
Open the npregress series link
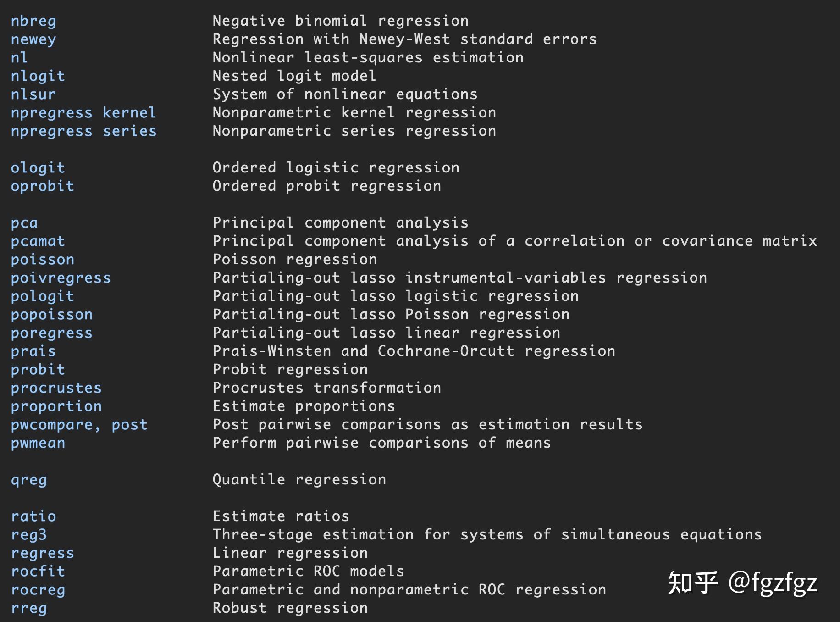pos(83,131)
